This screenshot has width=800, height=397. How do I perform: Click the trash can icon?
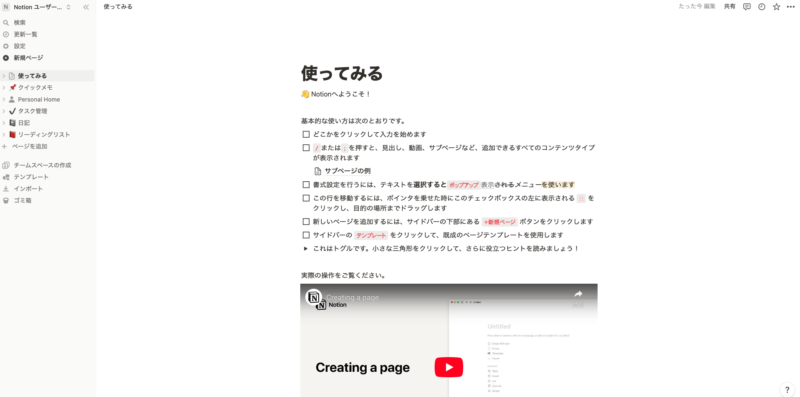pos(6,200)
